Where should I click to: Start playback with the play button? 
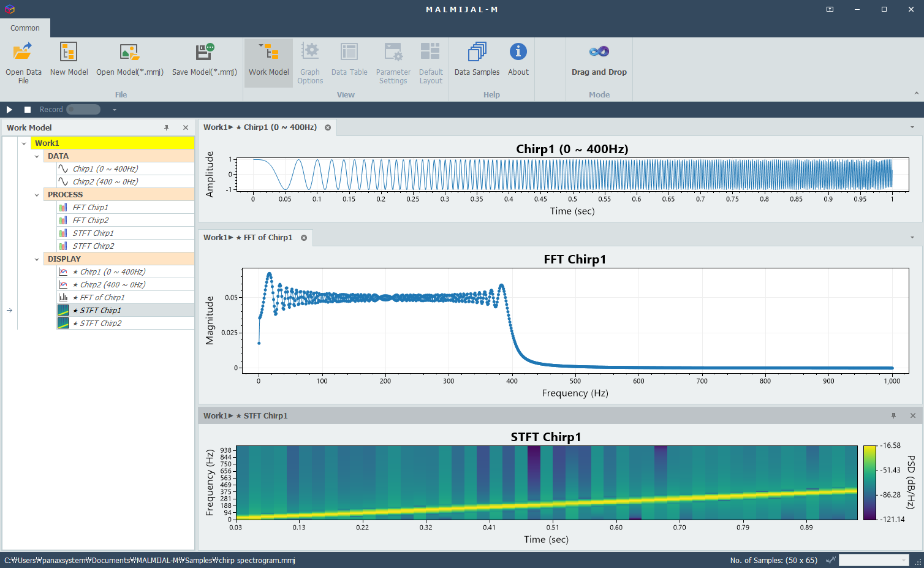(9, 110)
